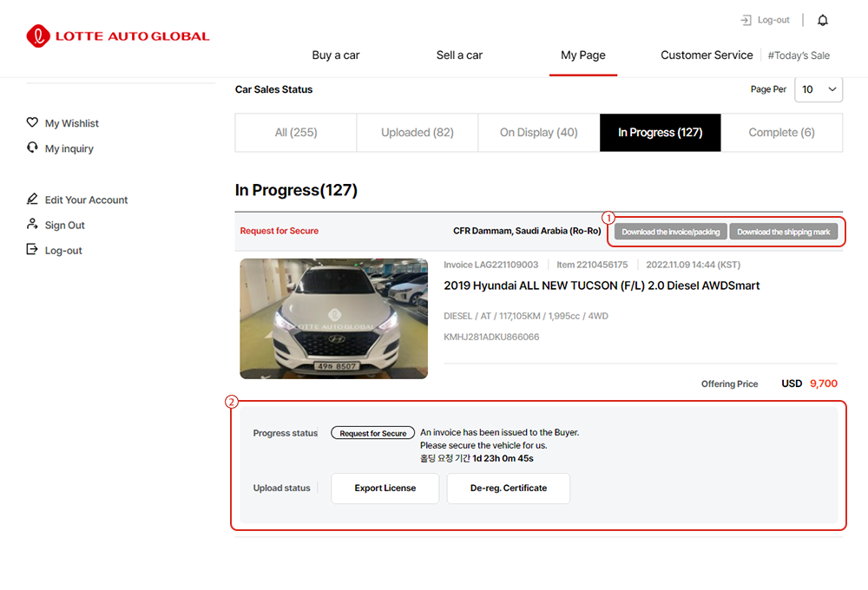The image size is (868, 590).
Task: Switch to the Uploaded (82) tab
Action: point(418,133)
